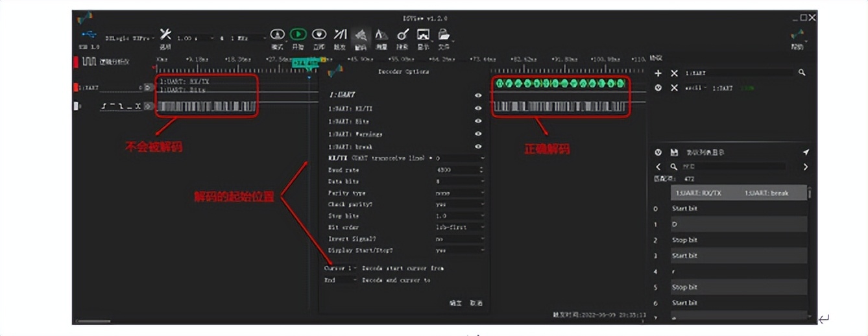
Task: Open the Invert Signal? dropdown
Action: [x=459, y=239]
